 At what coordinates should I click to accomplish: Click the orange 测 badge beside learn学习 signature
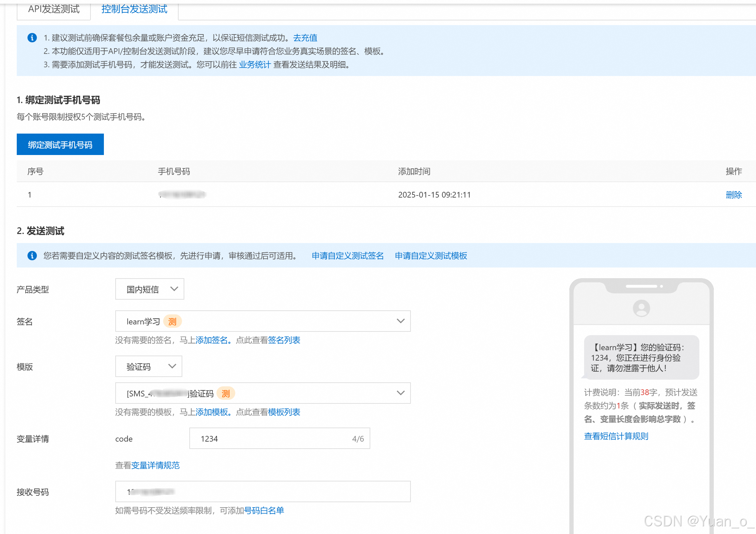172,321
